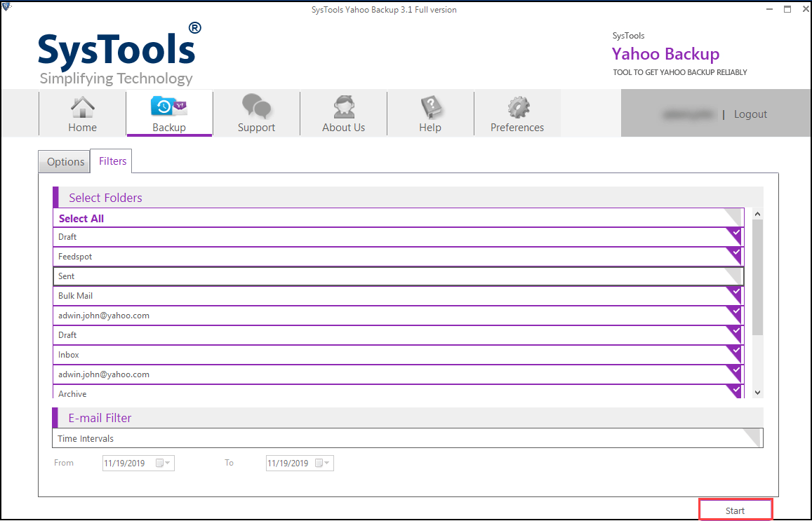Minimize the SysTools window
Image resolution: width=812 pixels, height=521 pixels.
769,9
